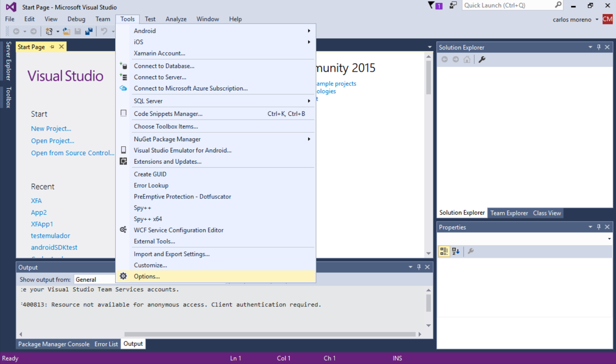
Task: Click the Alphabetical sort icon in Properties
Action: point(456,251)
